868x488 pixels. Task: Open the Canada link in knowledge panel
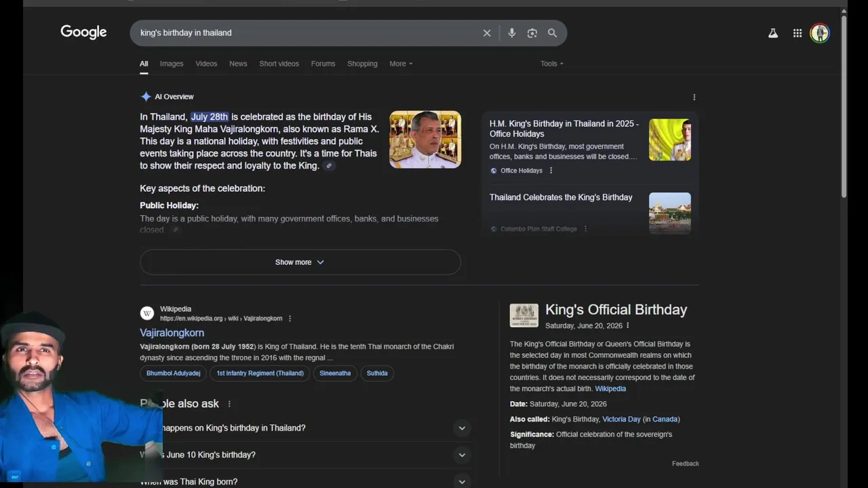665,420
